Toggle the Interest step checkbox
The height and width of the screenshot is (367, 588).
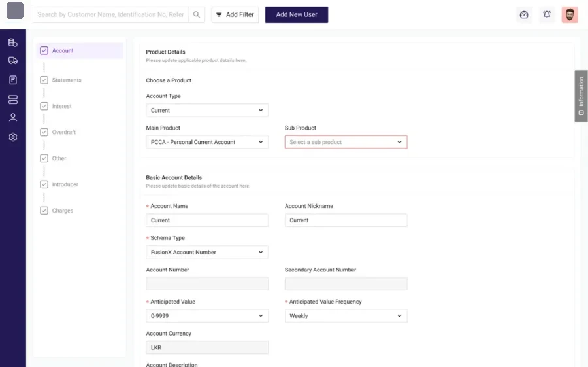tap(44, 107)
